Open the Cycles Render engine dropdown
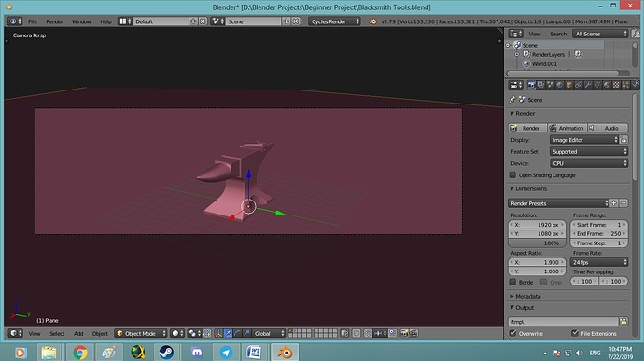644x361 pixels. point(334,21)
